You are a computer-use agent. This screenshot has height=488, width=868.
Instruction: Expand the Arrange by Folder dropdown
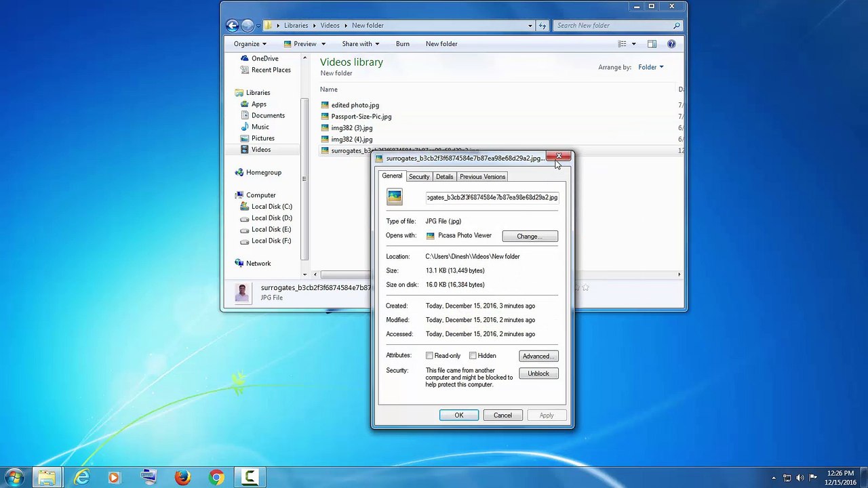pyautogui.click(x=650, y=67)
